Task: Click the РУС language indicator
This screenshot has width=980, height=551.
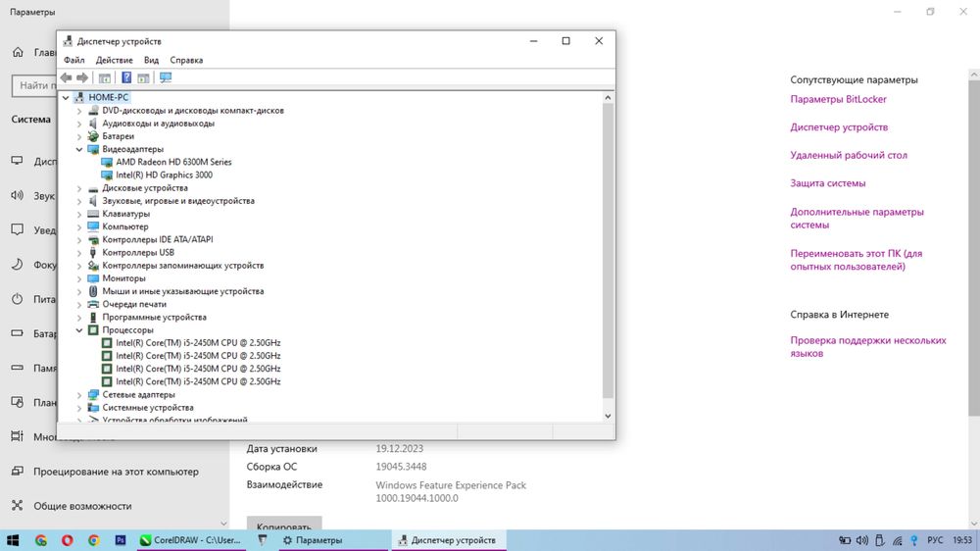Action: (x=935, y=540)
